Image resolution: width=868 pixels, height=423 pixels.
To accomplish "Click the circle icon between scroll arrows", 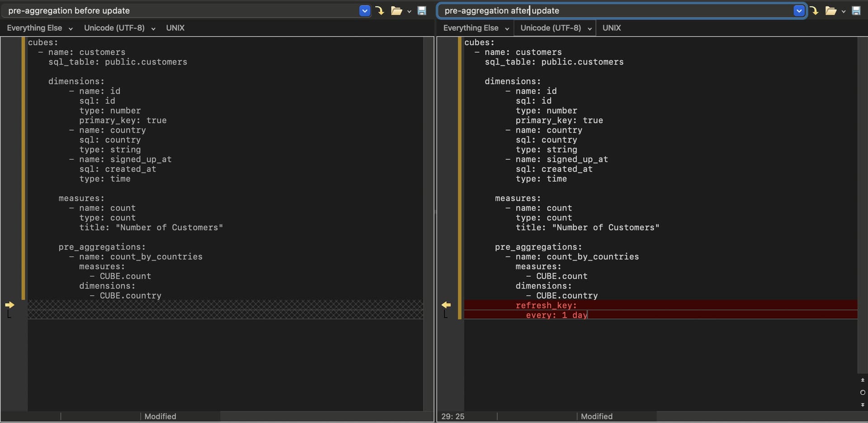I will click(863, 392).
